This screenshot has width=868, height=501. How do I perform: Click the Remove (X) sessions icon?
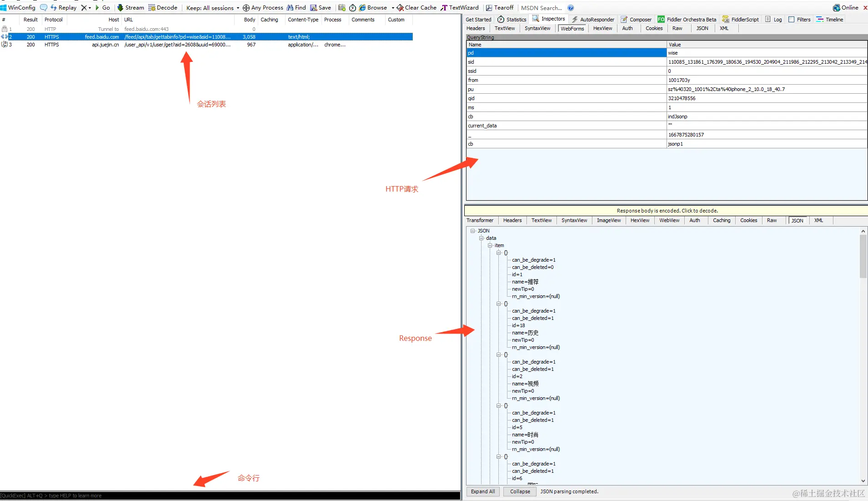point(84,7)
